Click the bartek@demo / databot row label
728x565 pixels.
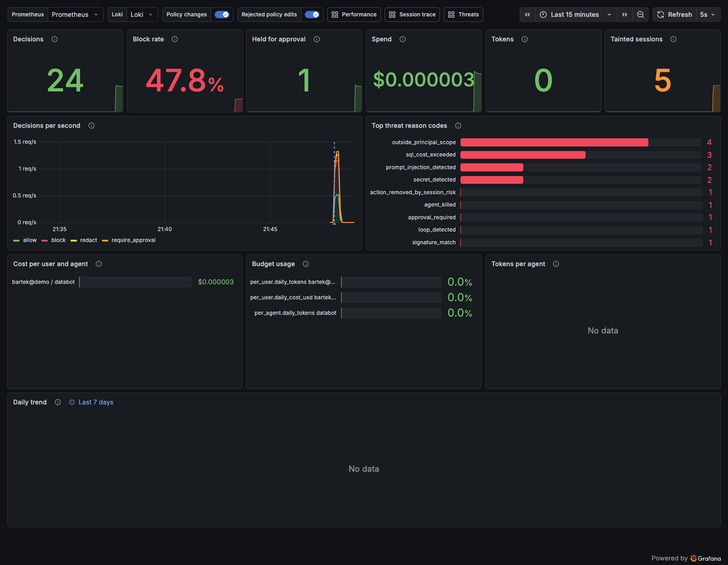point(44,282)
